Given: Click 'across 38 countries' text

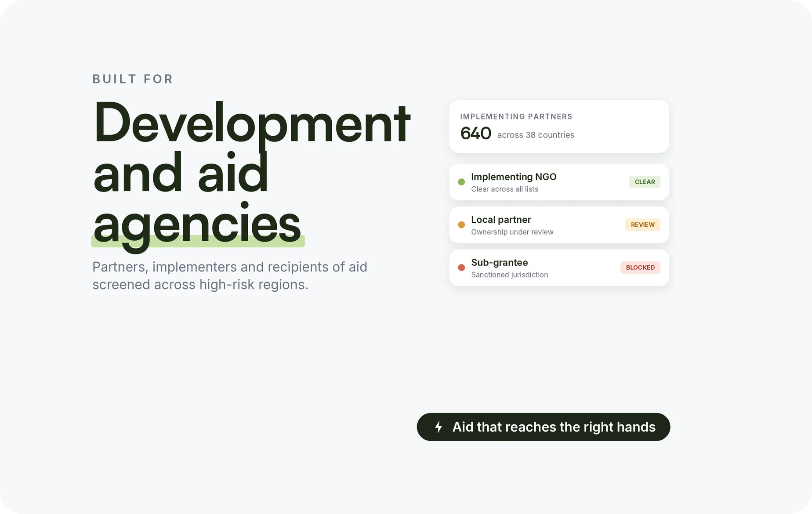Looking at the screenshot, I should [x=536, y=135].
